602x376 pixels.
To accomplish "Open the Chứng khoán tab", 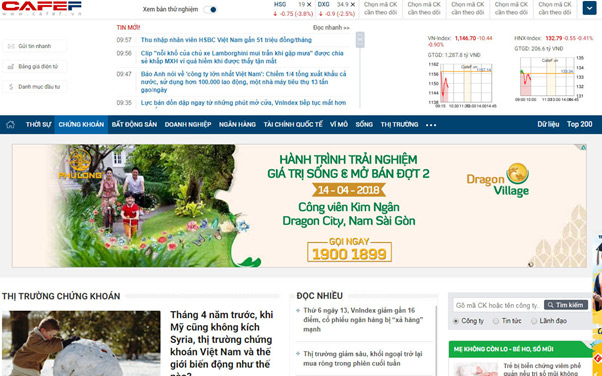I will 81,124.
